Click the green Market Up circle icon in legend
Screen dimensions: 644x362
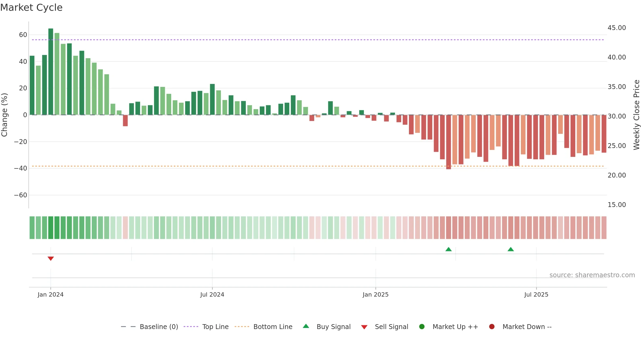pos(422,327)
